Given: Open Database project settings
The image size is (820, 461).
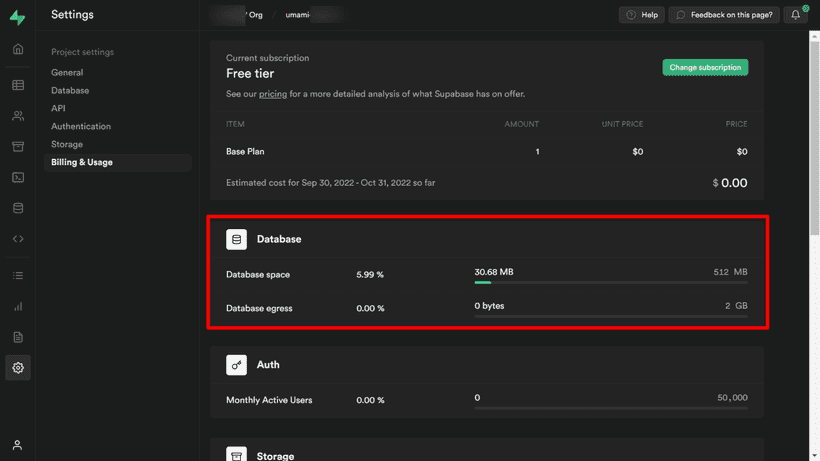Looking at the screenshot, I should pyautogui.click(x=70, y=90).
